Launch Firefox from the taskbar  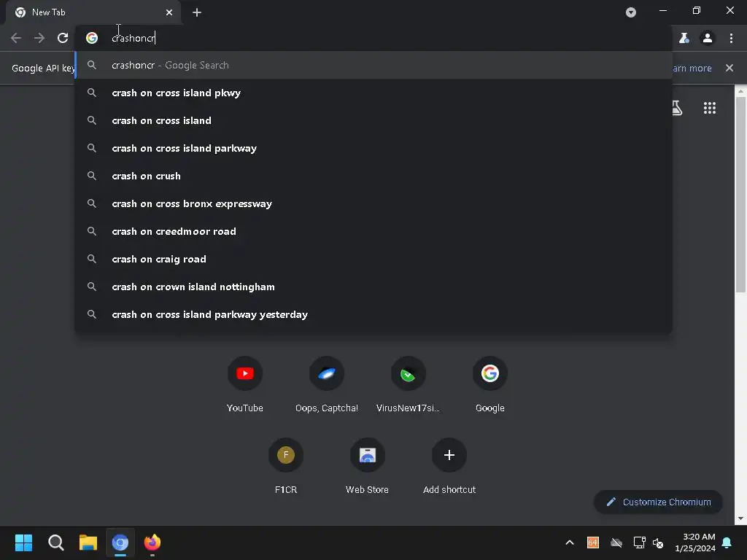(152, 542)
